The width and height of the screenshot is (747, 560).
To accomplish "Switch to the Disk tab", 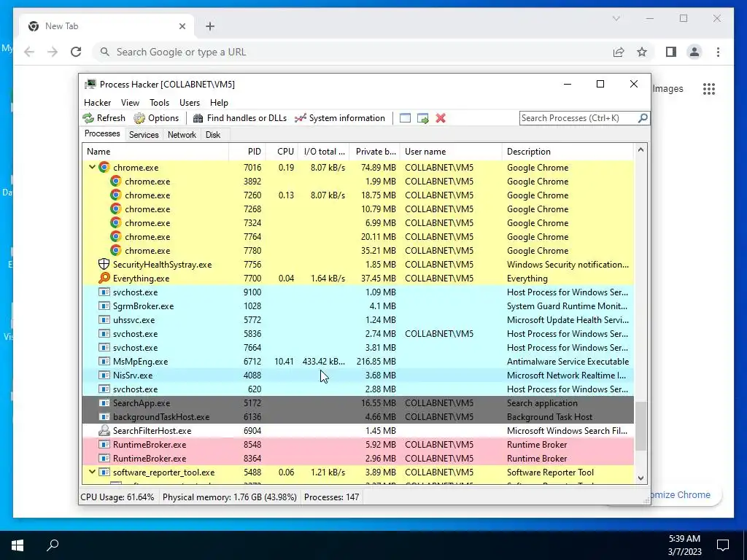I will pyautogui.click(x=213, y=135).
